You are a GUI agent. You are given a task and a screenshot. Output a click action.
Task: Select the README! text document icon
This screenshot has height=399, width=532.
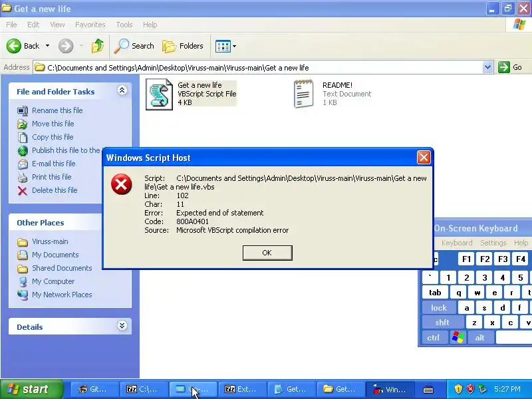pyautogui.click(x=303, y=94)
